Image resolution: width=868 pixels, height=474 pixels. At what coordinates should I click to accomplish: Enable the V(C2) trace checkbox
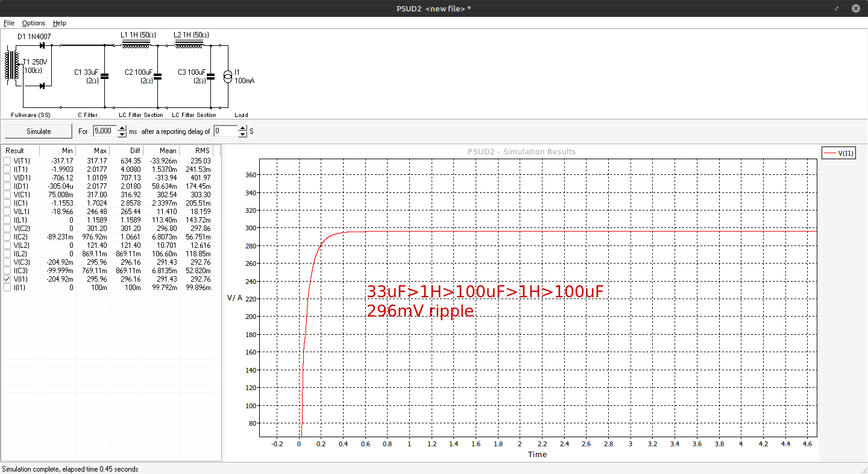(x=7, y=229)
